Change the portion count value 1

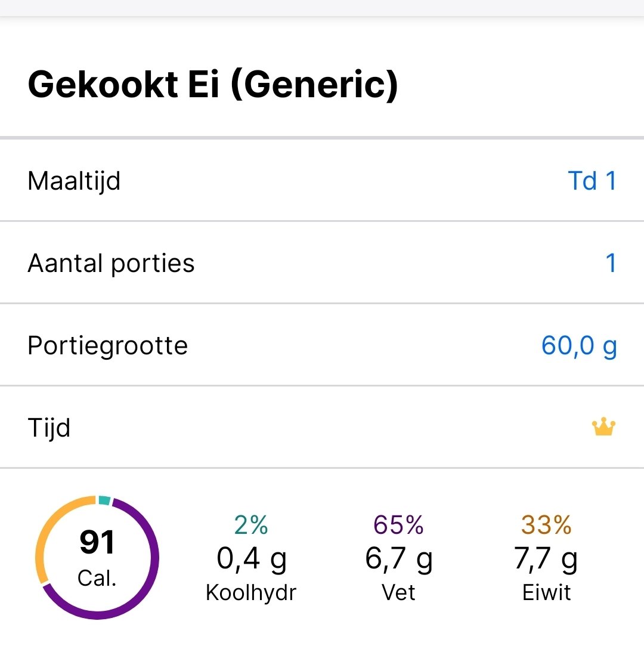[610, 263]
